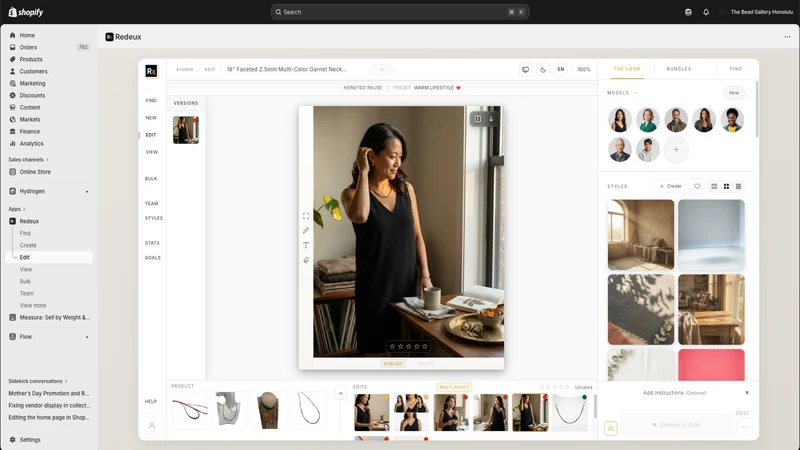The height and width of the screenshot is (450, 800).
Task: Open Online Store sales channel
Action: 35,172
